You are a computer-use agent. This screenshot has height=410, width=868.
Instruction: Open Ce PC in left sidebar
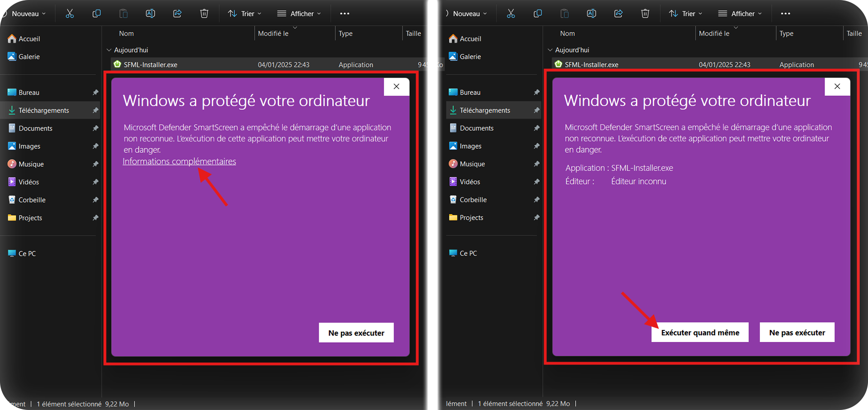tap(22, 254)
